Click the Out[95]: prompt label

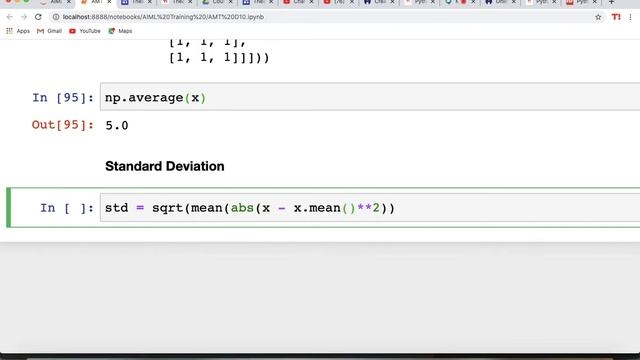coord(62,125)
